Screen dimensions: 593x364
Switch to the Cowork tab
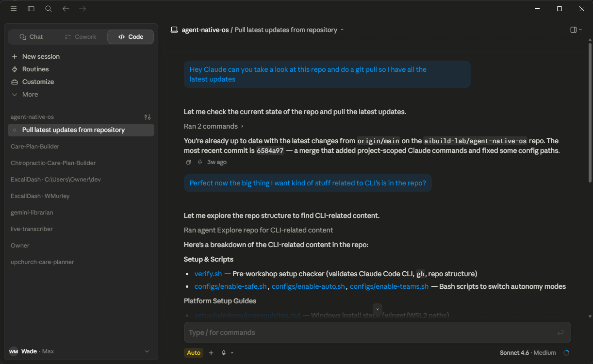[x=81, y=37]
